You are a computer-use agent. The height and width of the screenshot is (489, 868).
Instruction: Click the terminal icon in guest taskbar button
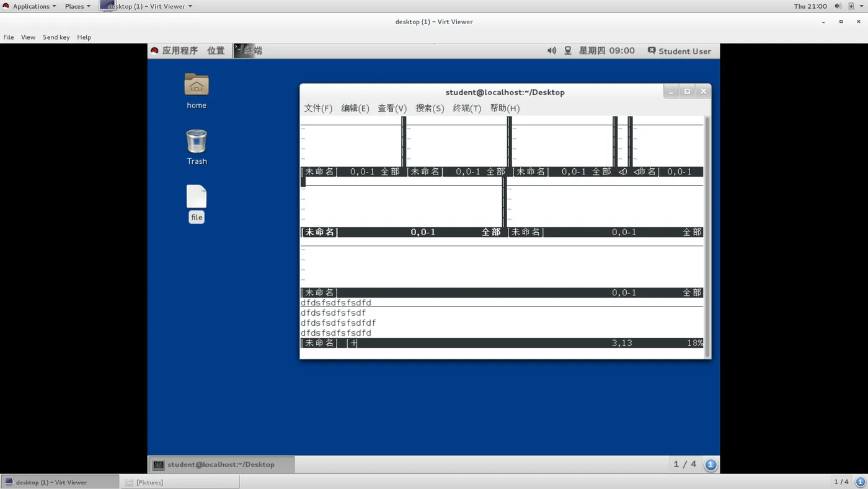pyautogui.click(x=159, y=464)
